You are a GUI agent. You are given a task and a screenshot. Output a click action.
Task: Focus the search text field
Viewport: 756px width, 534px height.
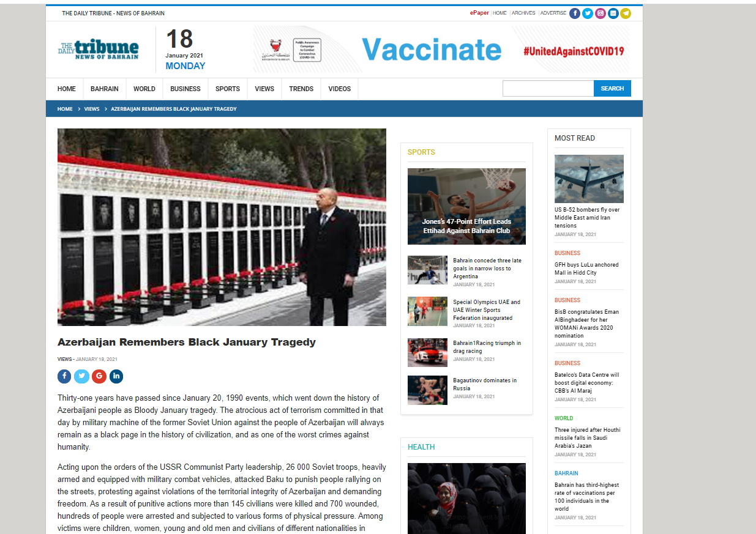(x=548, y=89)
